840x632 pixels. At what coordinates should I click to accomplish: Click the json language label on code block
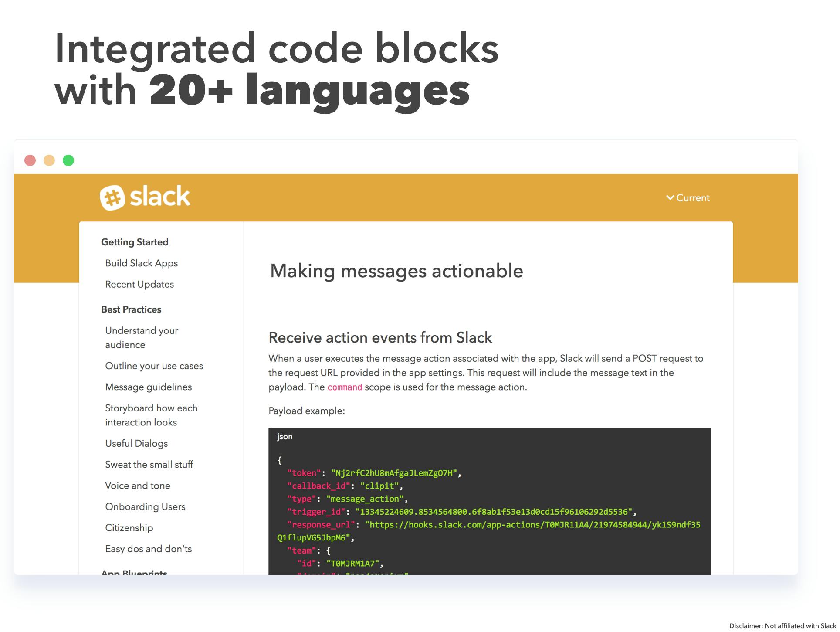point(285,437)
